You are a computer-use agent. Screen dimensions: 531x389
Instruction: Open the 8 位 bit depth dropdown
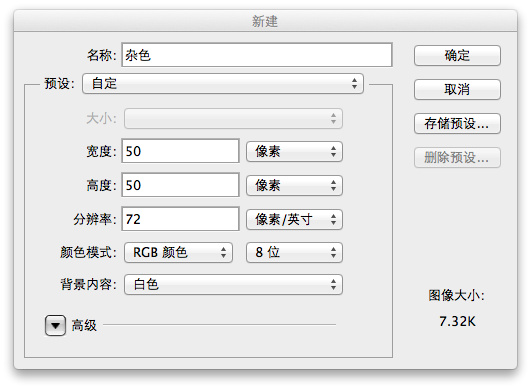[x=294, y=252]
